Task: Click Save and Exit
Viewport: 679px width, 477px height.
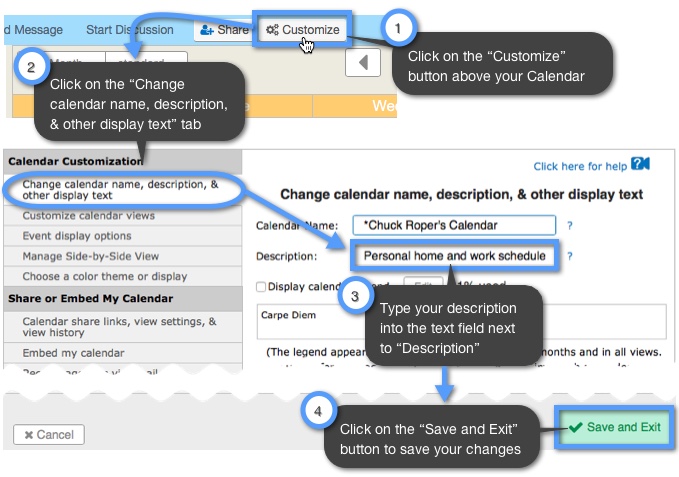Action: click(615, 427)
